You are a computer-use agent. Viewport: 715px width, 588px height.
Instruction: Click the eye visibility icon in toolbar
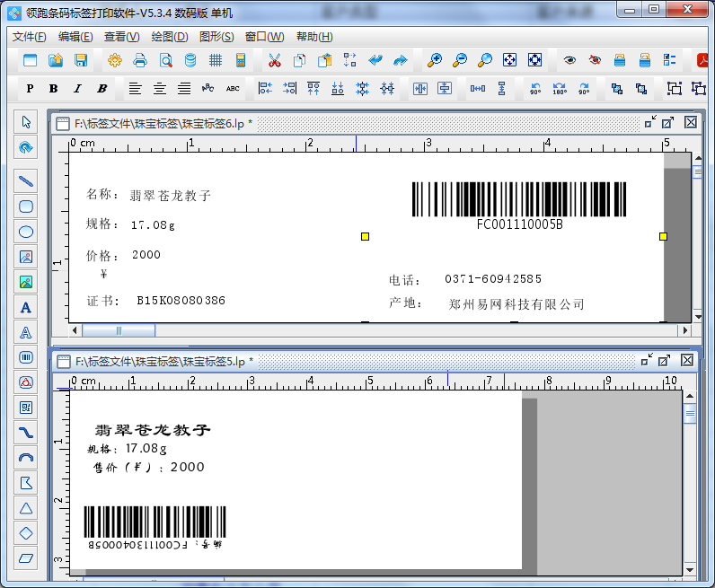pos(569,61)
